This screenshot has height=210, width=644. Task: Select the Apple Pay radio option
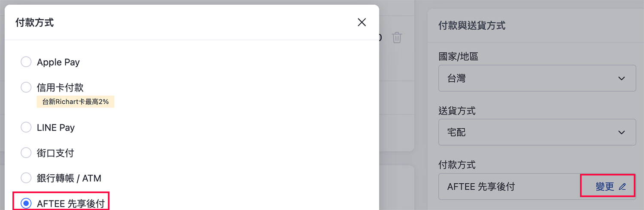coord(26,62)
